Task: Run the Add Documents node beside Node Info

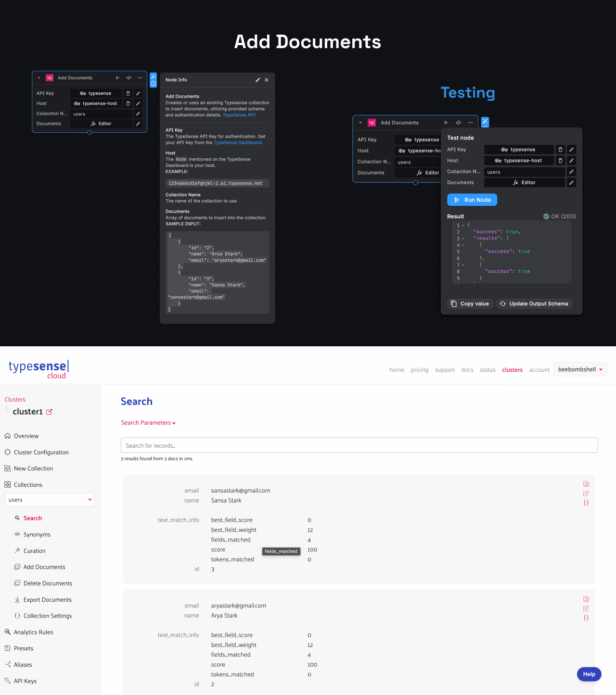Action: point(117,78)
